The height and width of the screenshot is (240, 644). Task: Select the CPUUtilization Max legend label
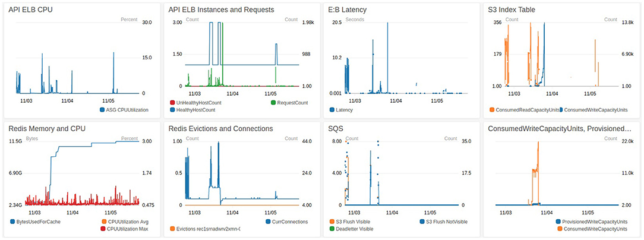coord(127,229)
